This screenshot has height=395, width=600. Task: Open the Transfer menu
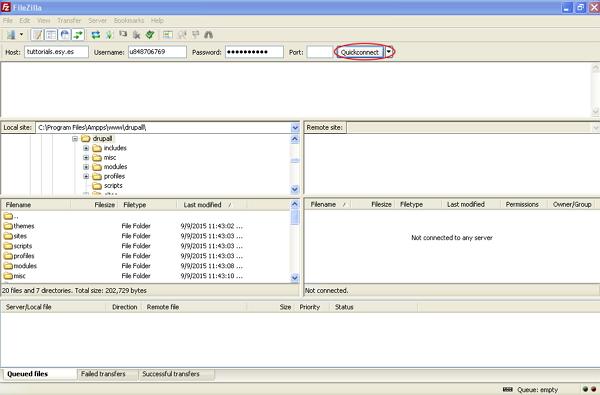click(69, 21)
